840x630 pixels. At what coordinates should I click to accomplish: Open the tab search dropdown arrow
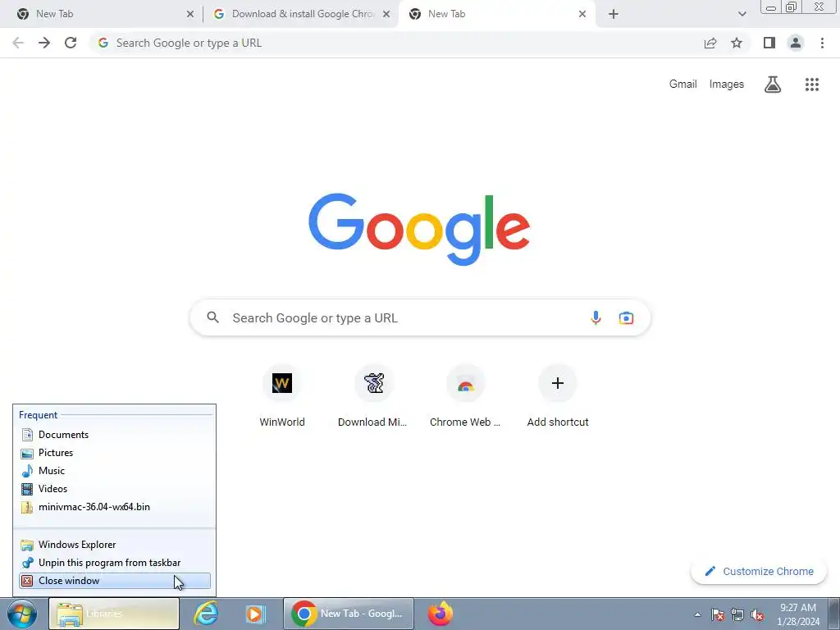742,15
